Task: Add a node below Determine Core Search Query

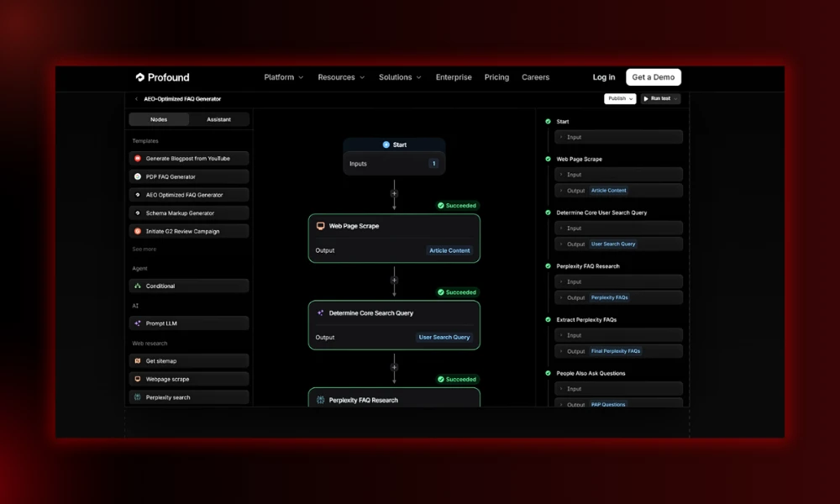Action: tap(394, 367)
